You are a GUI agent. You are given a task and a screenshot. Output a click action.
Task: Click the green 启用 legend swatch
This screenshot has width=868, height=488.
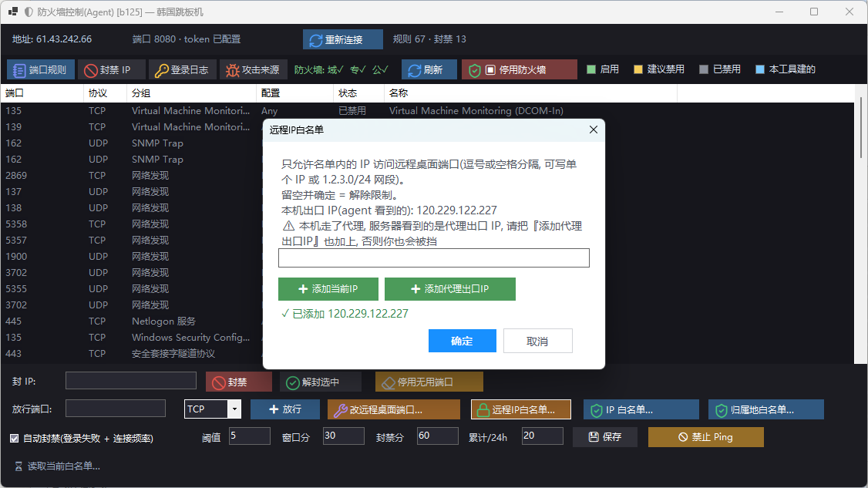coord(591,69)
